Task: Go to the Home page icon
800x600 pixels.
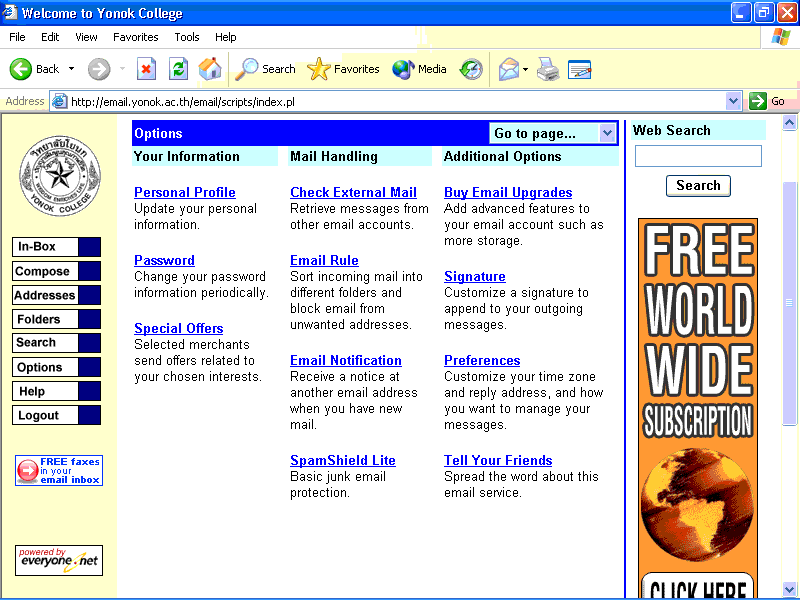Action: 210,69
